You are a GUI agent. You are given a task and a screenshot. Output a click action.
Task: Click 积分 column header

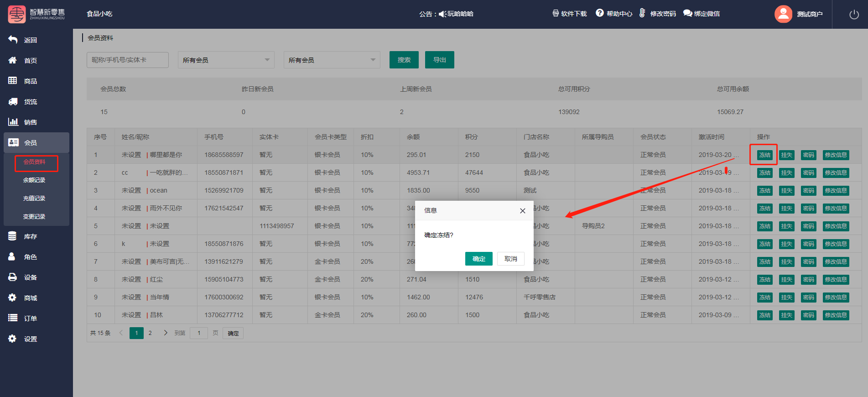click(472, 137)
